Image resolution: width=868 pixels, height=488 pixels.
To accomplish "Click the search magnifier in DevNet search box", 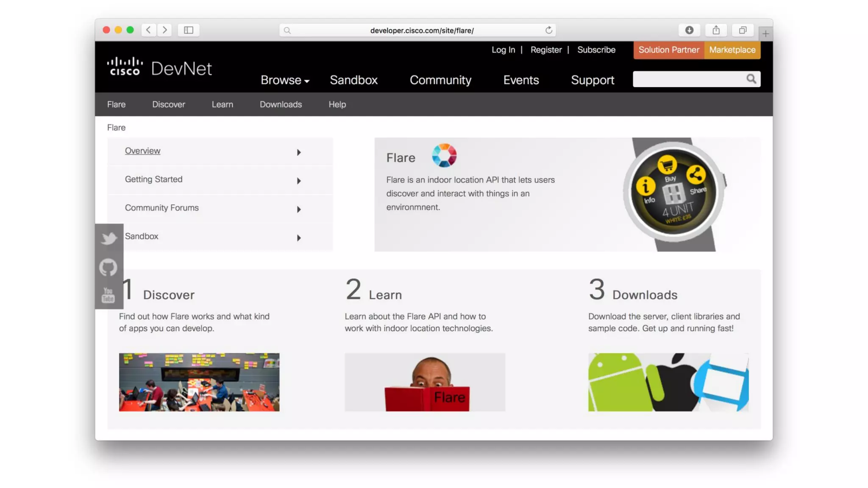I will pos(751,79).
